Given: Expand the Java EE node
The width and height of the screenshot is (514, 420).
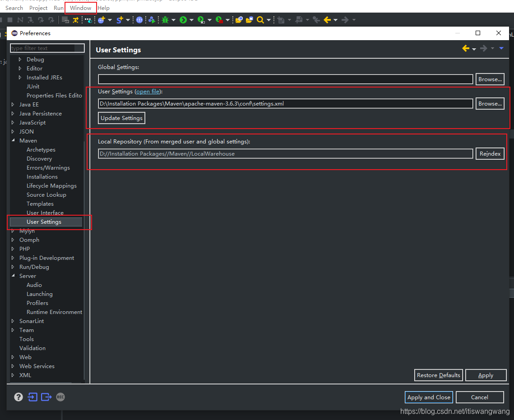Looking at the screenshot, I should click(x=13, y=105).
